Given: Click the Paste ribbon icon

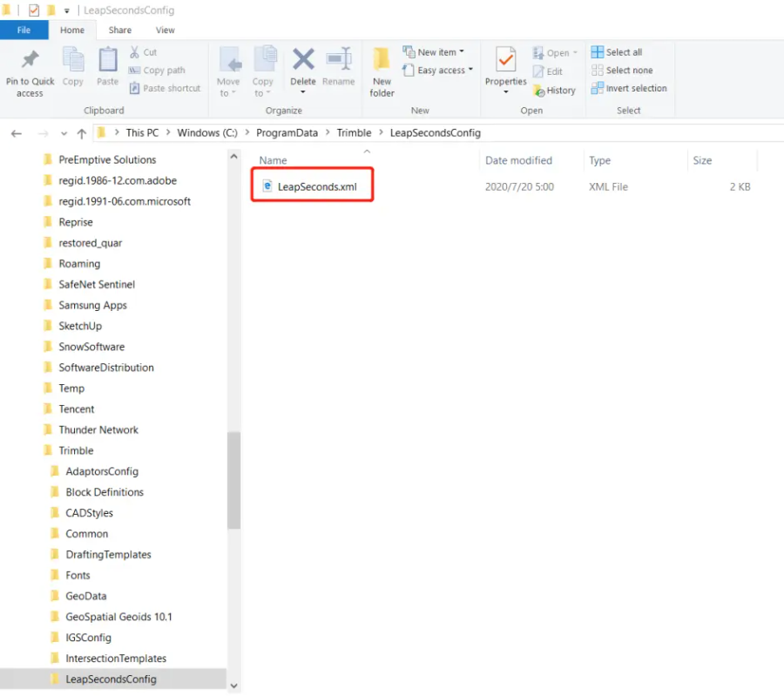Looking at the screenshot, I should point(107,59).
